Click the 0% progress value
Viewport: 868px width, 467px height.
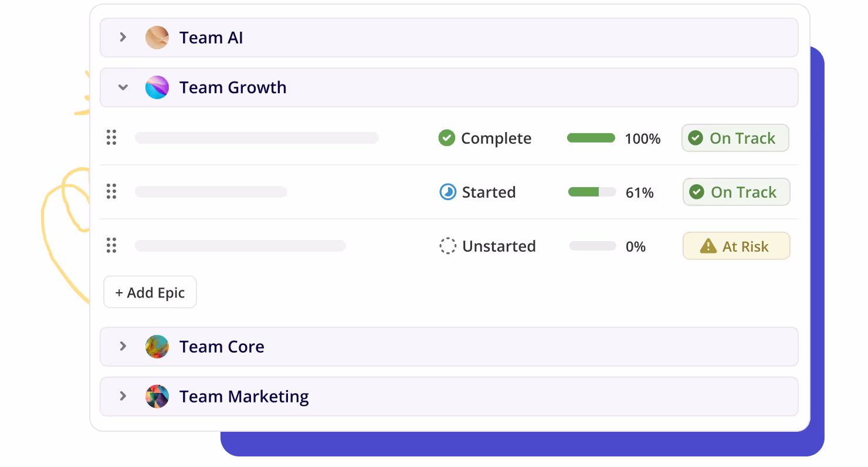636,246
